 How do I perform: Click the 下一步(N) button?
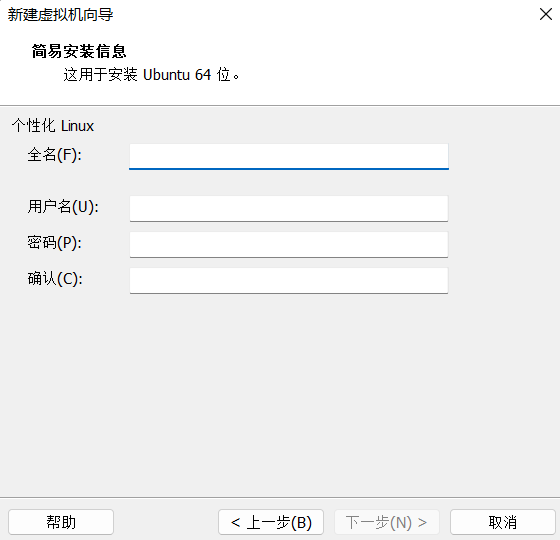pyautogui.click(x=387, y=522)
